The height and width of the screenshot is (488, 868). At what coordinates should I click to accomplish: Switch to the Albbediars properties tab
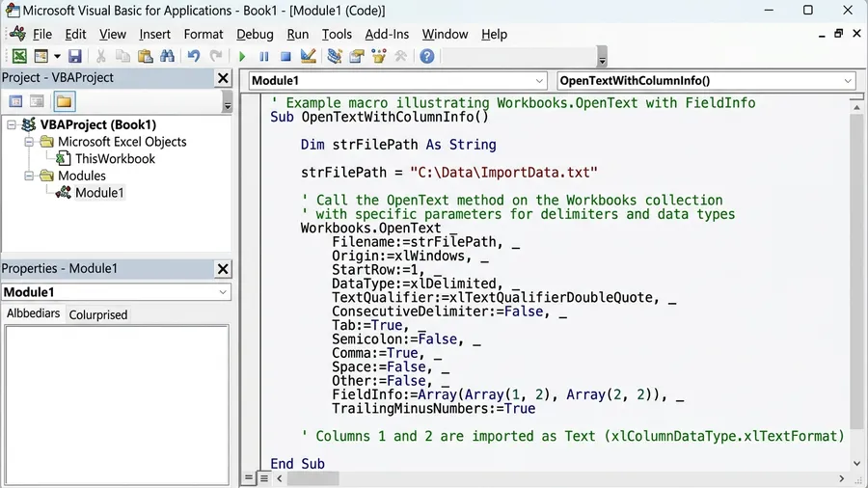tap(33, 313)
